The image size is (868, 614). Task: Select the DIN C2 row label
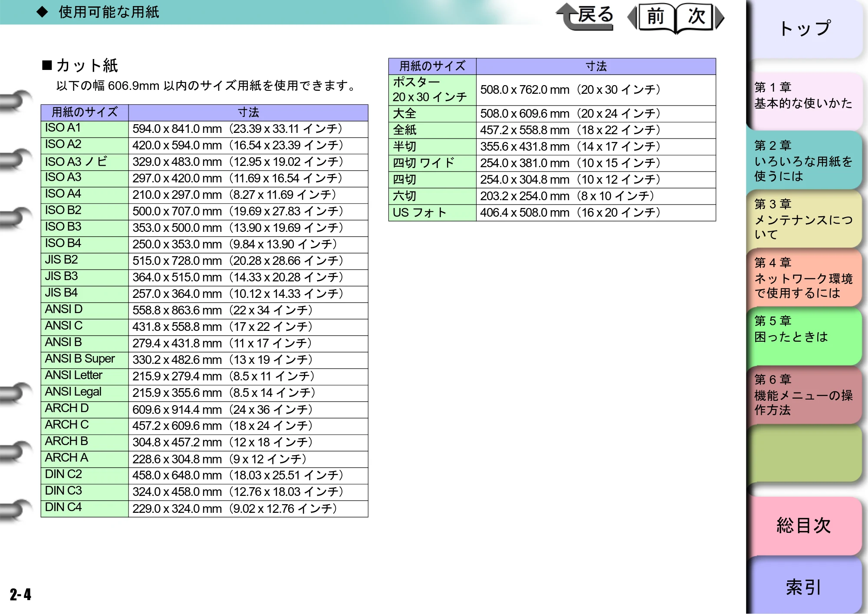(85, 475)
